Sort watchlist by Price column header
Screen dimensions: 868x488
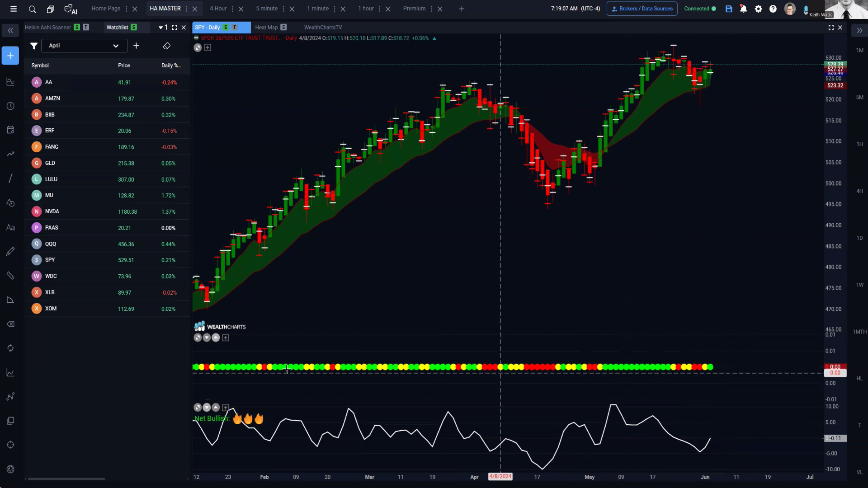coord(124,66)
